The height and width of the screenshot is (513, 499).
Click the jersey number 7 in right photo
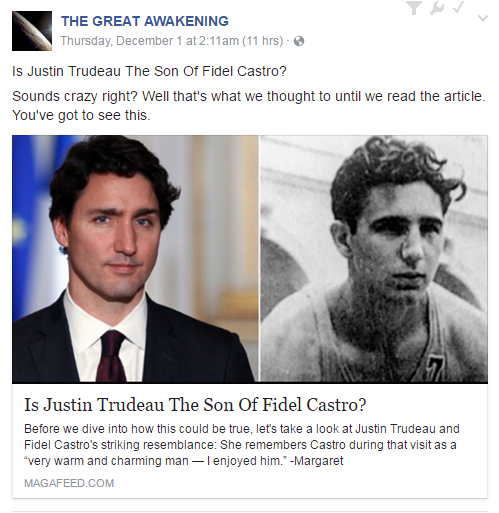click(435, 369)
